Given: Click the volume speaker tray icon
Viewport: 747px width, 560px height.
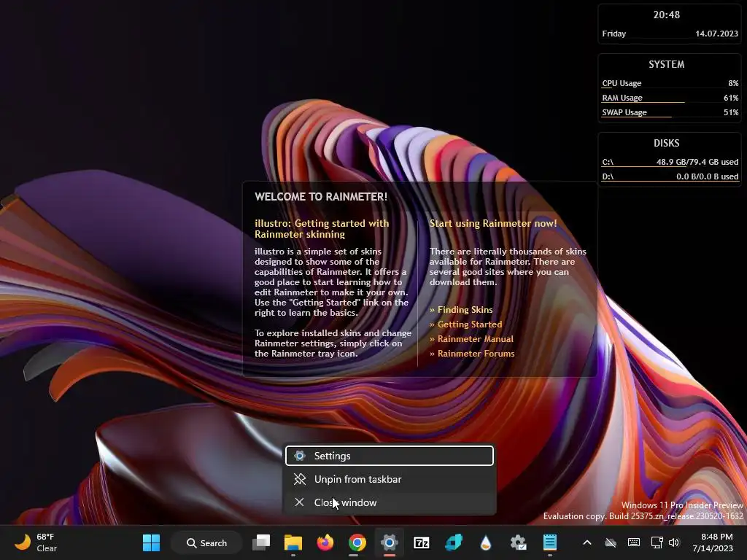Looking at the screenshot, I should click(674, 542).
